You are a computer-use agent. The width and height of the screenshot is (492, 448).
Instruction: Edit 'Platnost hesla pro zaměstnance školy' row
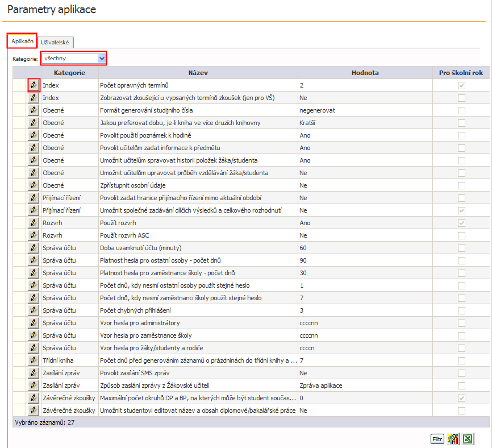coord(34,273)
